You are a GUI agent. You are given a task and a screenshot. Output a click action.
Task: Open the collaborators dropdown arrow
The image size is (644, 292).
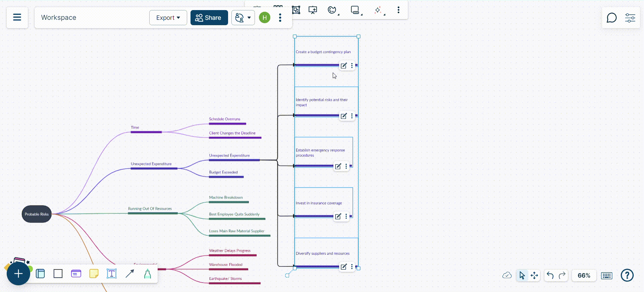point(249,18)
